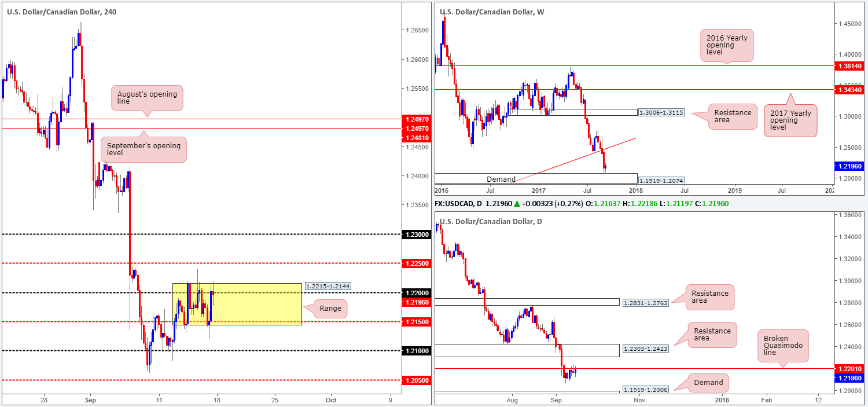868x407 pixels.
Task: Click the 'Oct' date on the 240 chart time axis
Action: coord(331,399)
